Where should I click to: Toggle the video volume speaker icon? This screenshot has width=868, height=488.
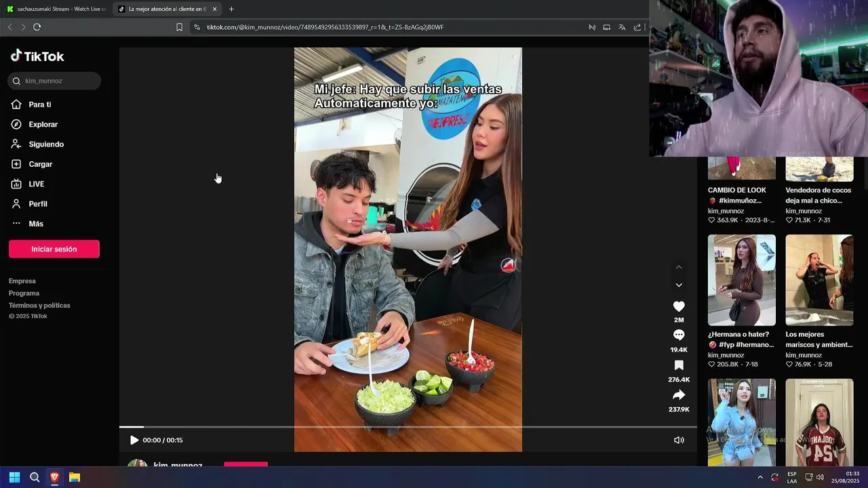pos(679,440)
